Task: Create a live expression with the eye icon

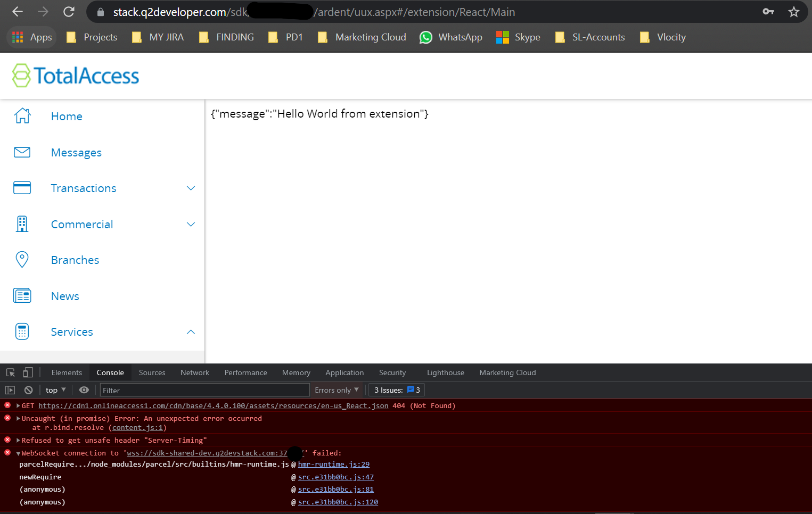Action: (84, 390)
